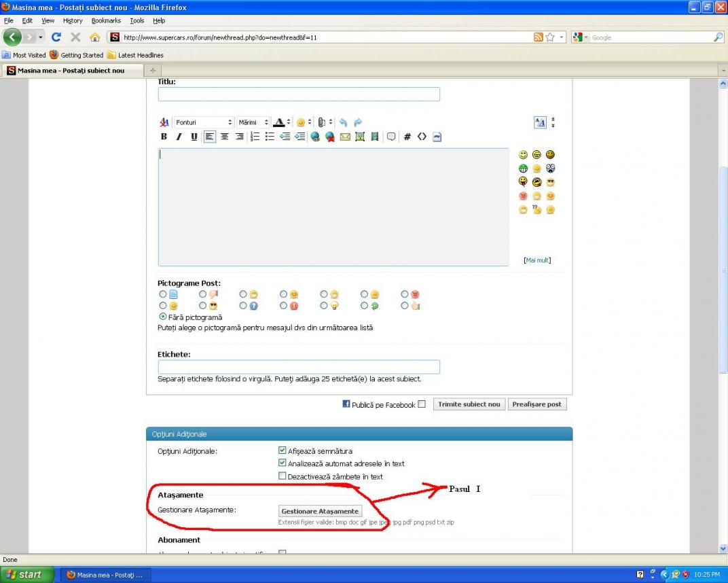Uncheck the Afișează semnătura option
This screenshot has height=583, width=728.
pyautogui.click(x=283, y=450)
